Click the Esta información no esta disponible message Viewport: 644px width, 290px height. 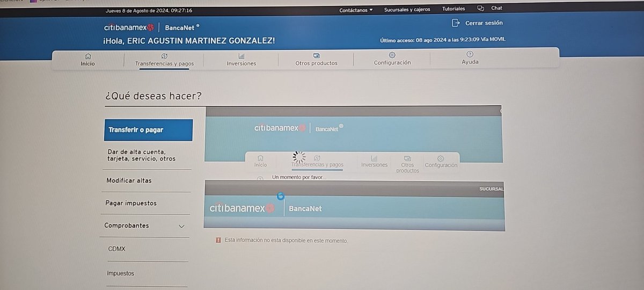click(x=286, y=241)
